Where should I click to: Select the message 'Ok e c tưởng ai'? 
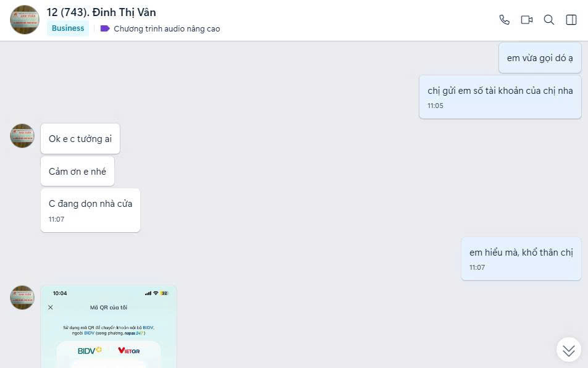tap(80, 139)
